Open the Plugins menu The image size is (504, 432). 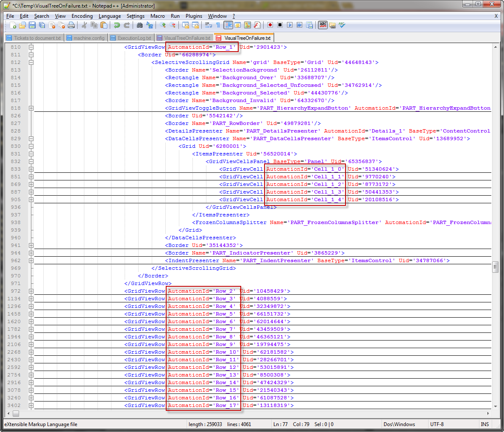coord(194,16)
